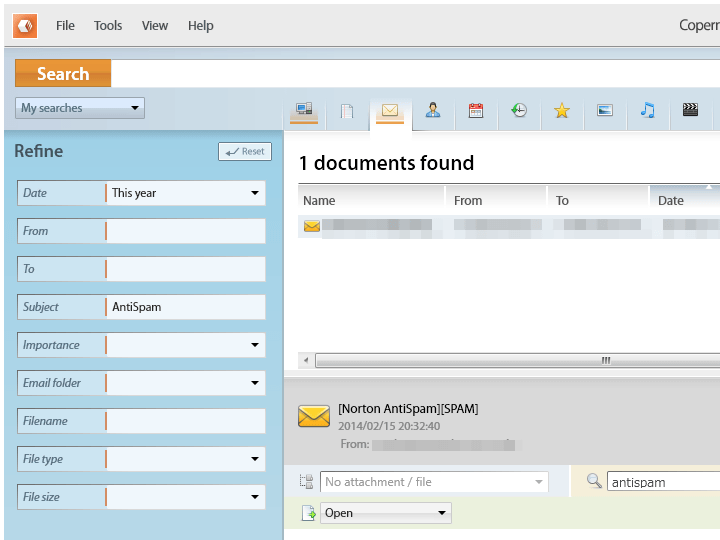Screen dimensions: 720x540
Task: Click the attachment tree icon
Action: click(306, 482)
